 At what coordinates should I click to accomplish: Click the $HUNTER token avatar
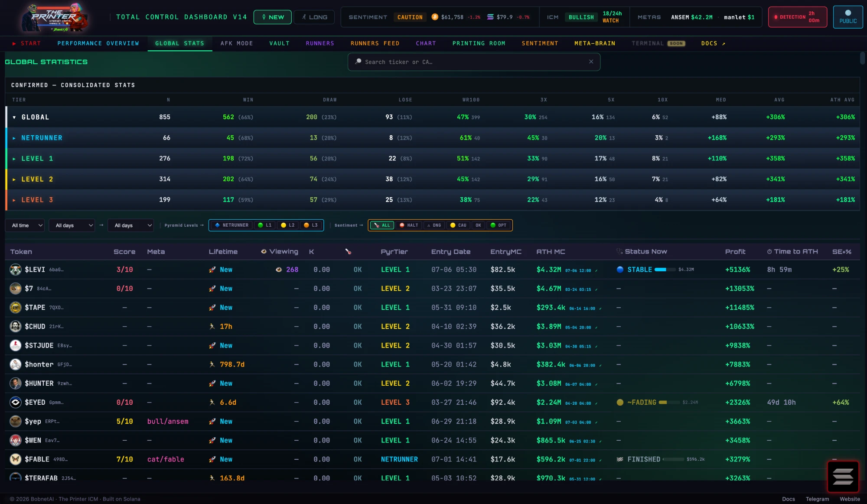coord(16,383)
